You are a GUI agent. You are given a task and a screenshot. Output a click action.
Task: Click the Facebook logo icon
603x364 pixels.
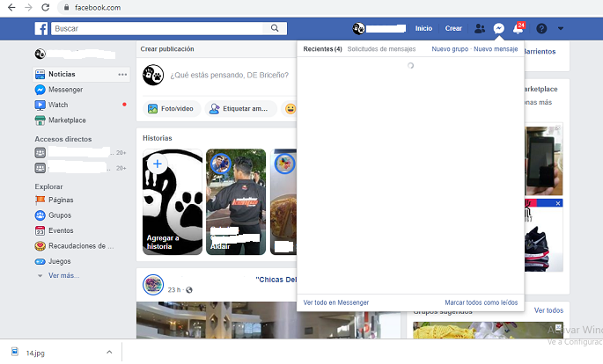41,28
